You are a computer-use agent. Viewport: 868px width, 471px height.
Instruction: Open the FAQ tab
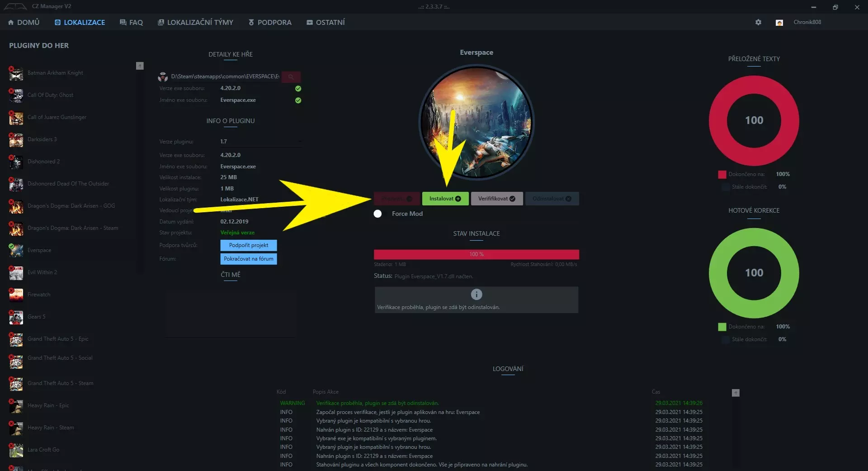pos(131,22)
